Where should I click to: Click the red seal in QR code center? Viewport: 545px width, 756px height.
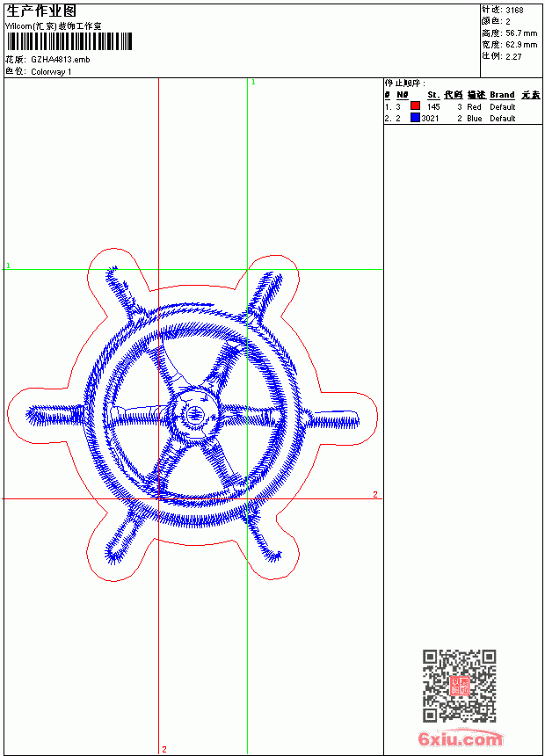(460, 686)
